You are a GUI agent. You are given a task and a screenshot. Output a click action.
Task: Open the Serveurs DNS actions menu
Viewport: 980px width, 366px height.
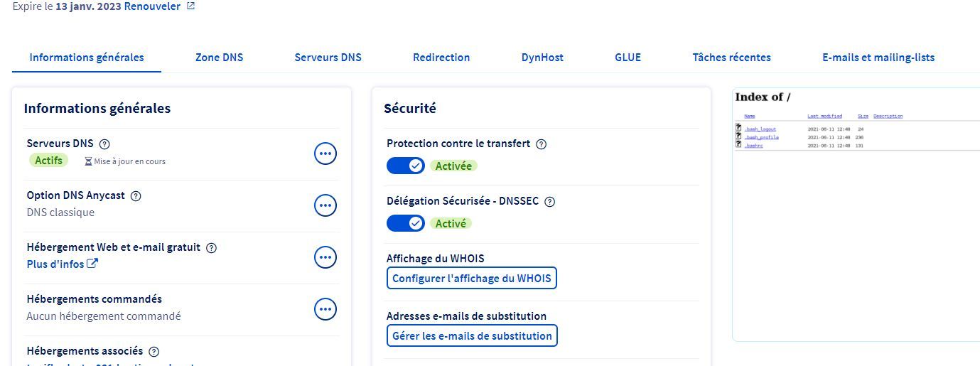(325, 154)
